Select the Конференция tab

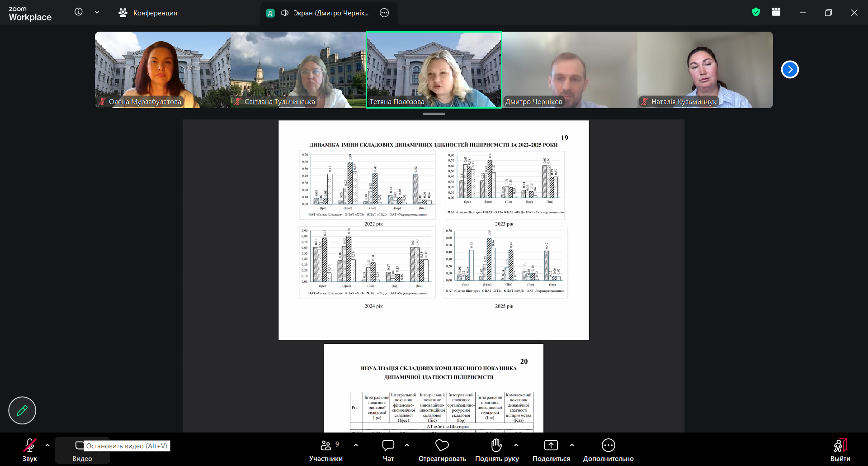tap(148, 13)
